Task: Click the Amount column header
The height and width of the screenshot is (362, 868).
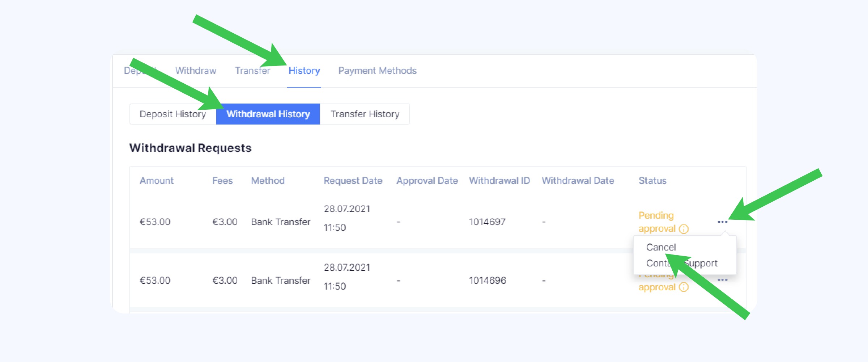Action: [157, 181]
